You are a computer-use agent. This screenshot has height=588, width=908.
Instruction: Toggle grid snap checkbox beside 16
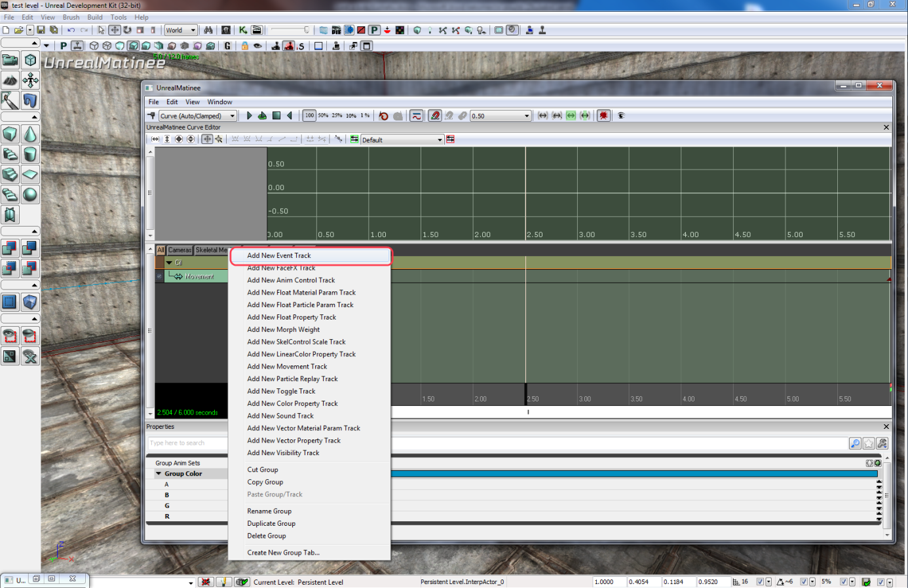tap(760, 581)
